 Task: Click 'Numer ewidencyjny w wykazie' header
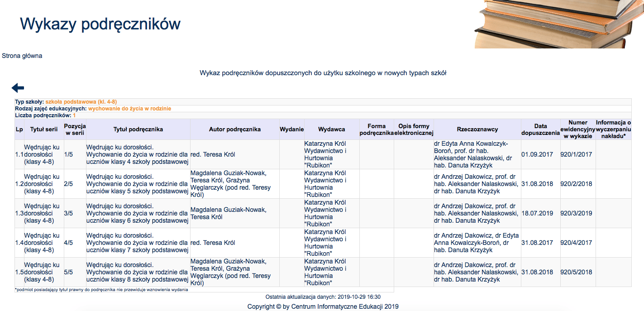point(578,129)
